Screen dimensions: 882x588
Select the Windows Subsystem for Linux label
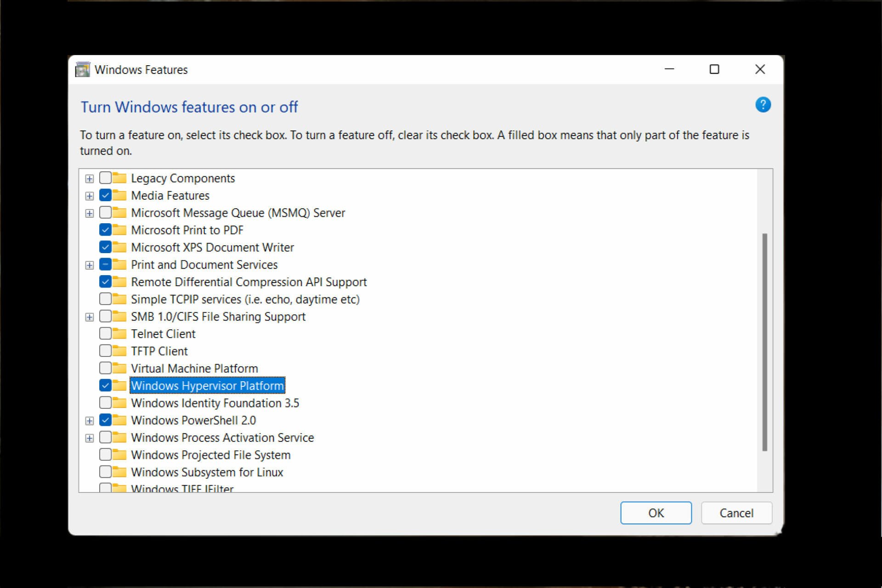coord(207,472)
